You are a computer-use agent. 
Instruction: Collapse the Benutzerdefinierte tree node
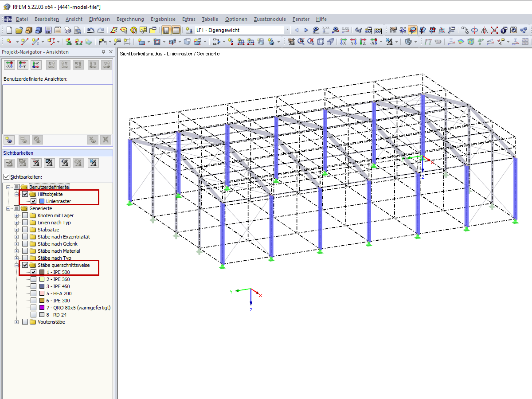coord(9,187)
